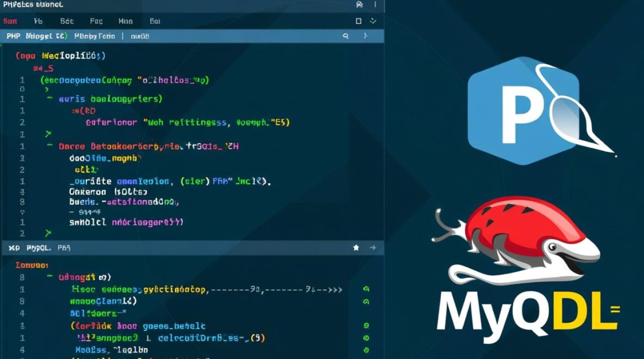The width and height of the screenshot is (644, 359).
Task: Open the red Ban menu
Action: point(10,21)
